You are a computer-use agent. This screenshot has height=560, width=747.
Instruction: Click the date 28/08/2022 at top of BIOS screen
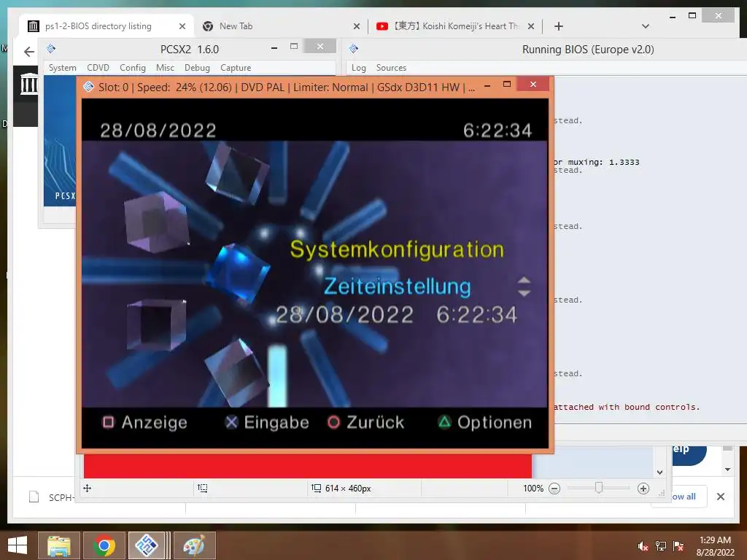tap(158, 131)
